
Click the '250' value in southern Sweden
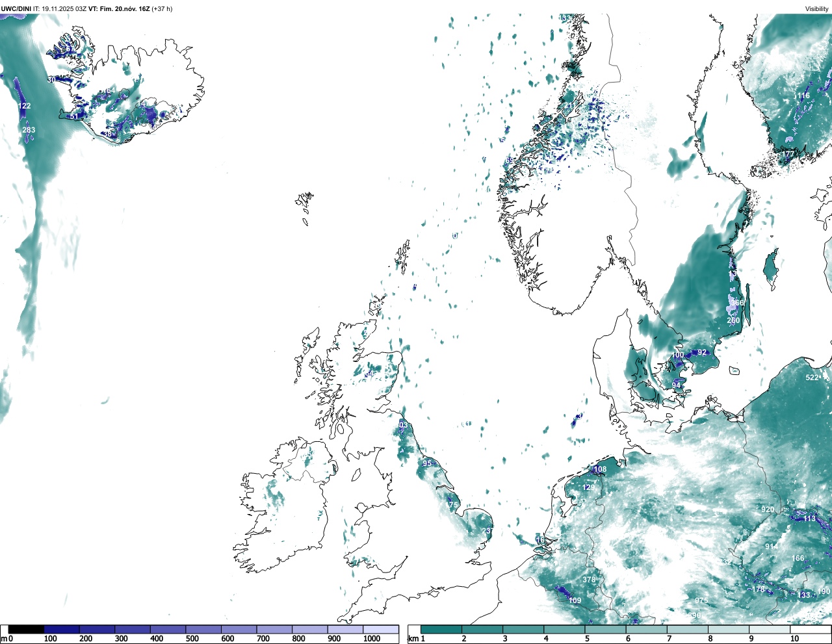tap(733, 320)
